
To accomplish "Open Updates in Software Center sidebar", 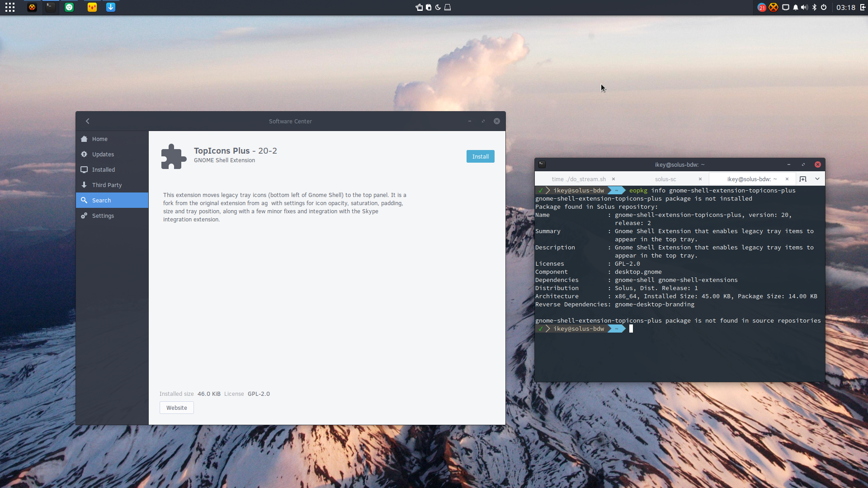I will click(112, 155).
